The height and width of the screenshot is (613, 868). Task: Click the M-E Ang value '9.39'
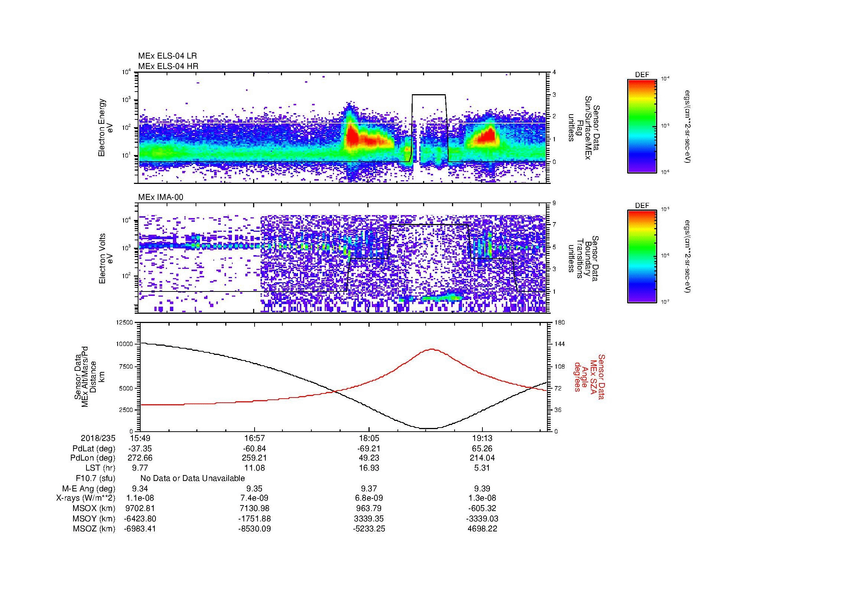coord(482,489)
